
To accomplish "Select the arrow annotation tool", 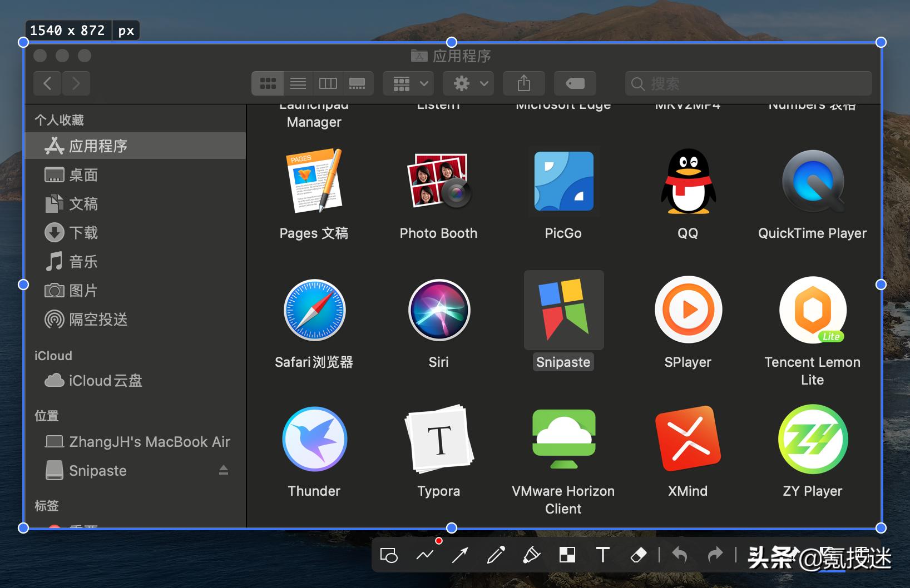I will (459, 555).
